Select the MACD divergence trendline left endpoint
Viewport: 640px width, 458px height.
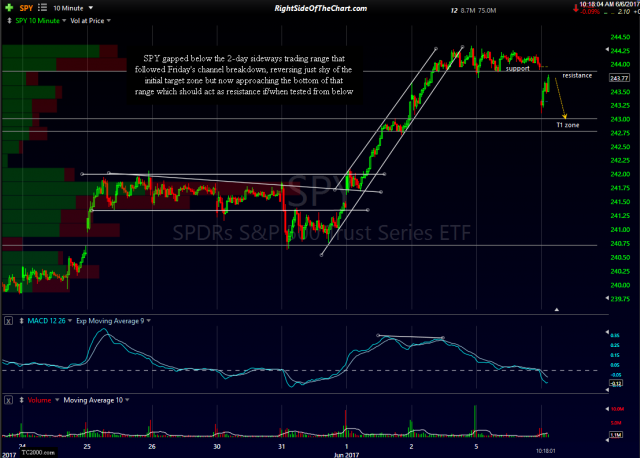coord(378,336)
